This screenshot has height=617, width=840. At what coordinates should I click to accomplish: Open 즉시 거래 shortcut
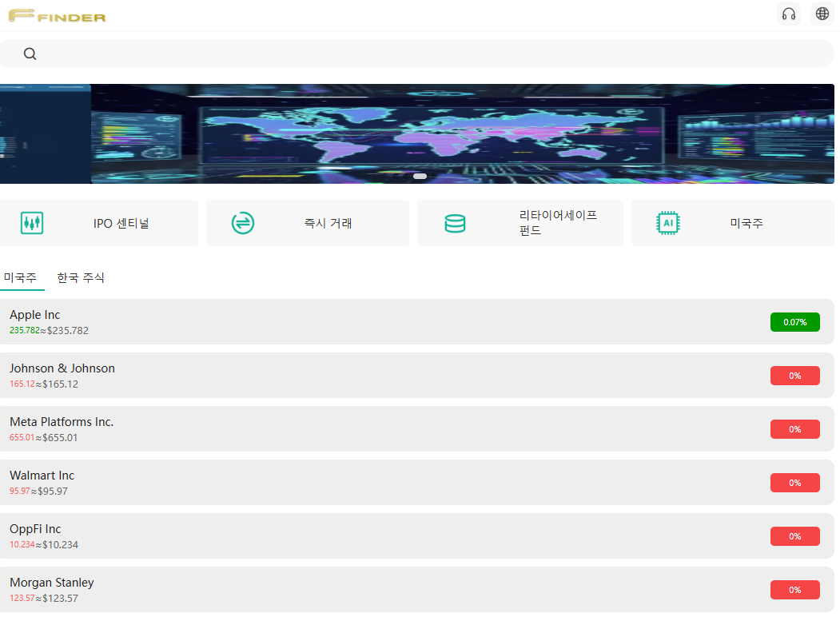tap(308, 223)
